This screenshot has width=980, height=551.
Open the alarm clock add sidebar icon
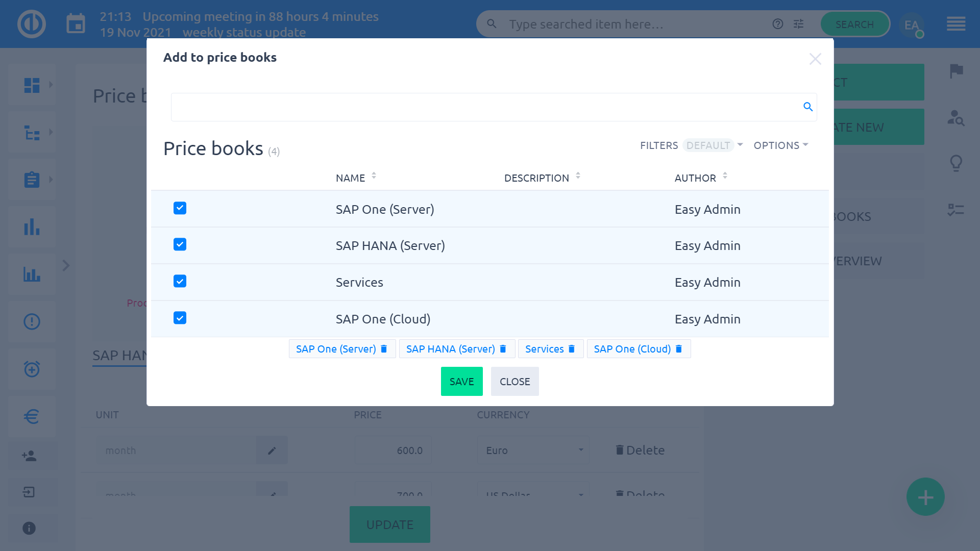(x=32, y=369)
